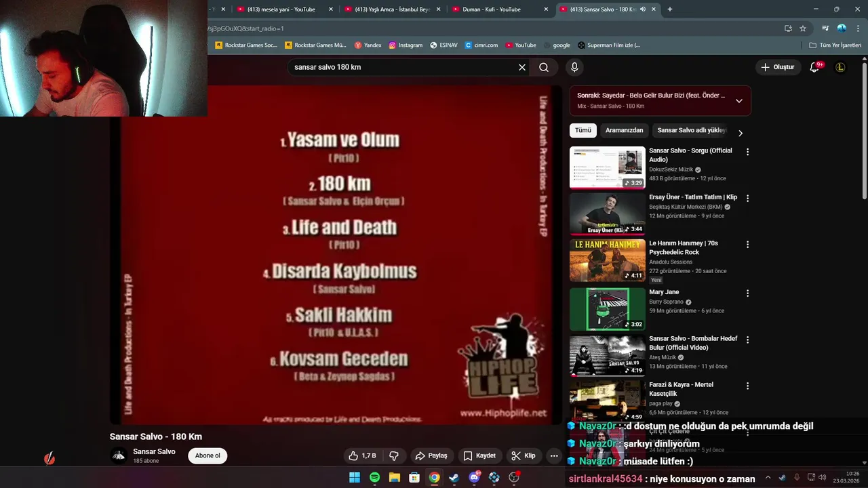
Task: Click Oluştur create button
Action: 777,67
